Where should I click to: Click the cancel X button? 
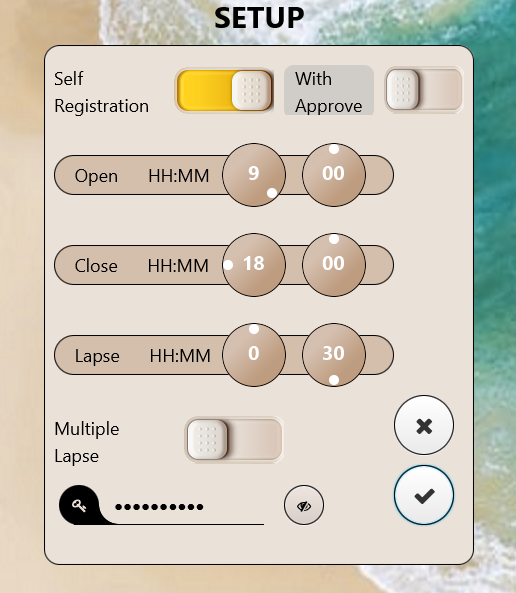424,425
